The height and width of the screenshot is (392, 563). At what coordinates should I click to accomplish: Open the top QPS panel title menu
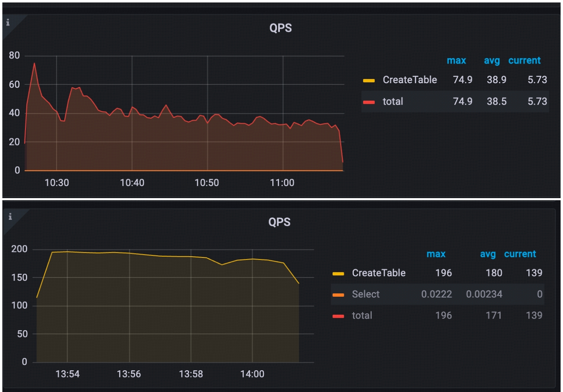pyautogui.click(x=280, y=28)
